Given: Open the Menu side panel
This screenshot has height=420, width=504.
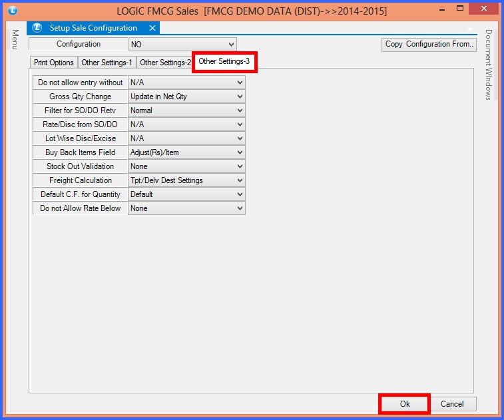Looking at the screenshot, I should point(15,39).
